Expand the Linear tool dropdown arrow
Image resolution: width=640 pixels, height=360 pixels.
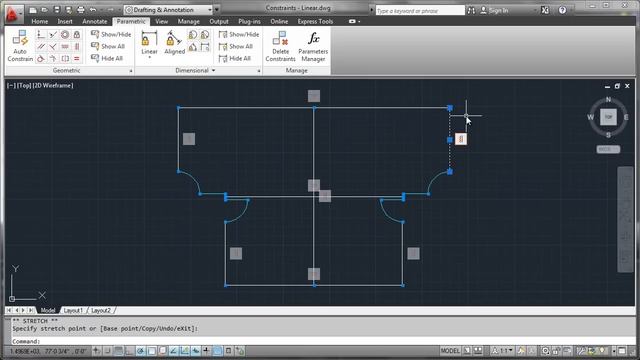pyautogui.click(x=149, y=58)
